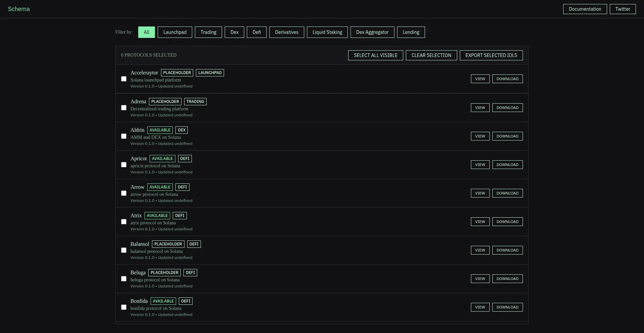Download the Balansol IDL
Image resolution: width=644 pixels, height=333 pixels.
(x=507, y=250)
